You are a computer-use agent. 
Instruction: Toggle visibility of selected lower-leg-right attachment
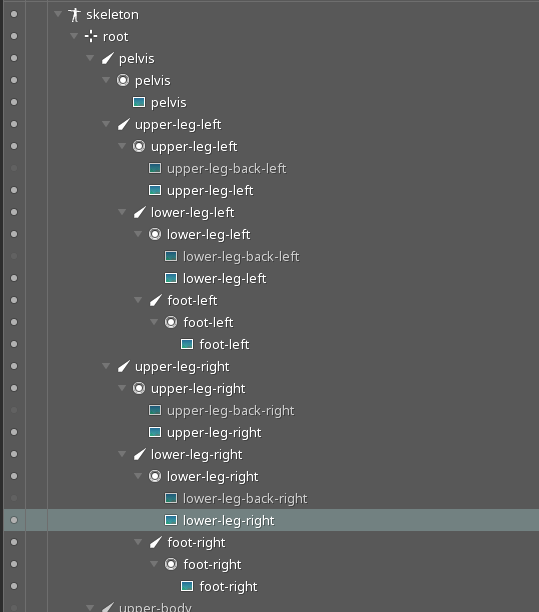coord(14,520)
